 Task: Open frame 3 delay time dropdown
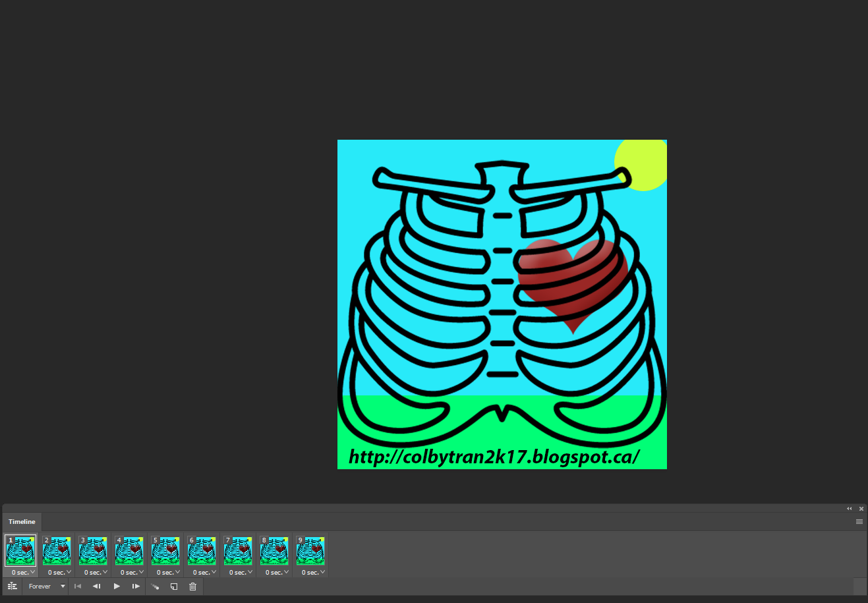pos(96,572)
